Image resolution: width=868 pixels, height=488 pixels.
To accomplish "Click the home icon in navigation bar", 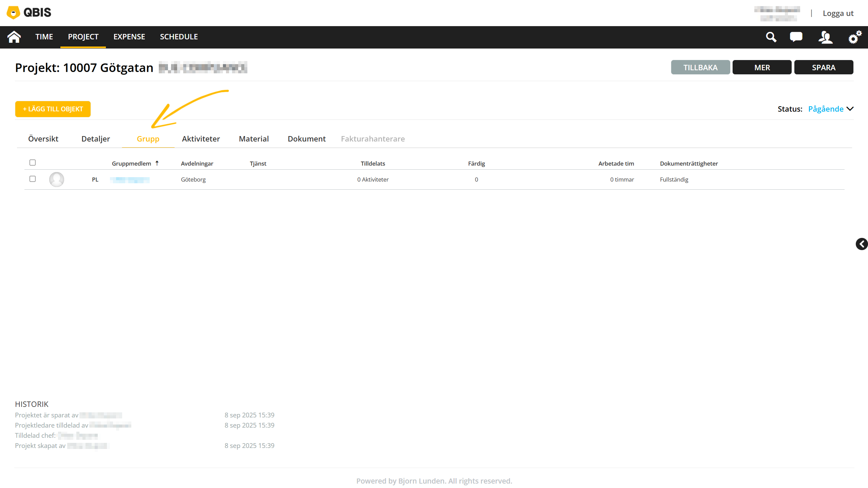I will (14, 37).
